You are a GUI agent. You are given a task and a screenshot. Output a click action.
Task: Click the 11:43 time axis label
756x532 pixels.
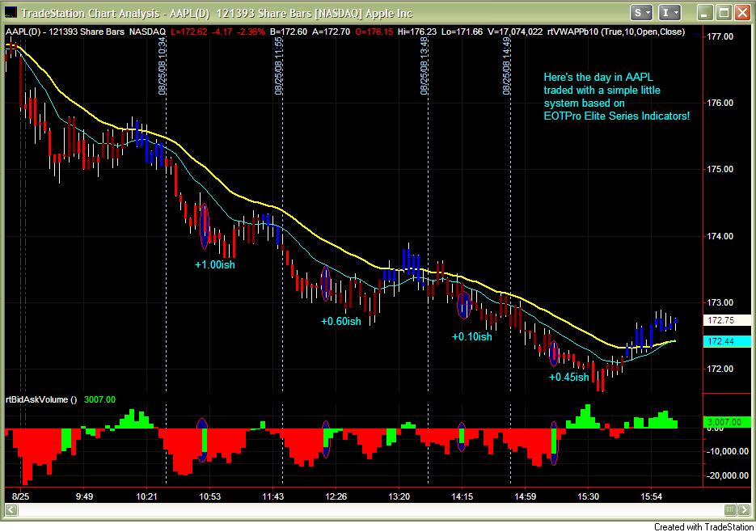click(x=273, y=496)
